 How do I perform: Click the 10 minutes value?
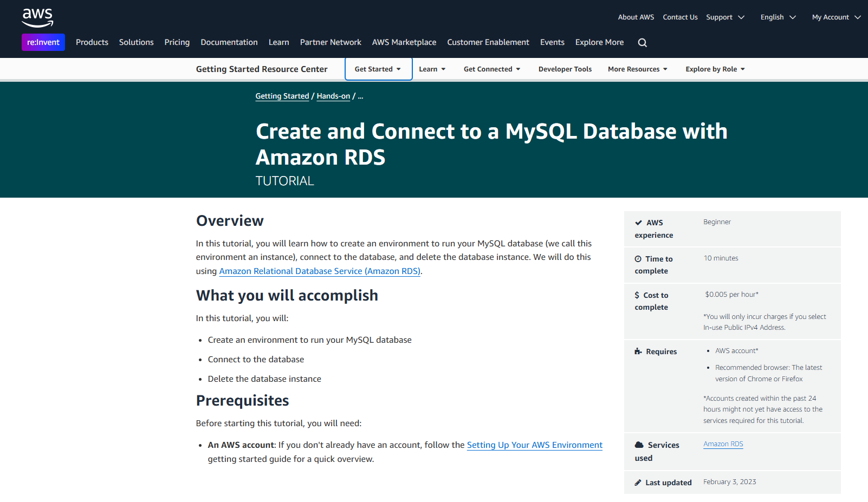click(721, 258)
